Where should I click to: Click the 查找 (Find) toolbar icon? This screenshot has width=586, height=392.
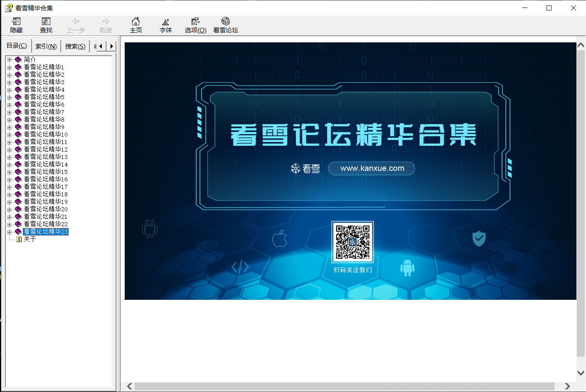tap(46, 21)
